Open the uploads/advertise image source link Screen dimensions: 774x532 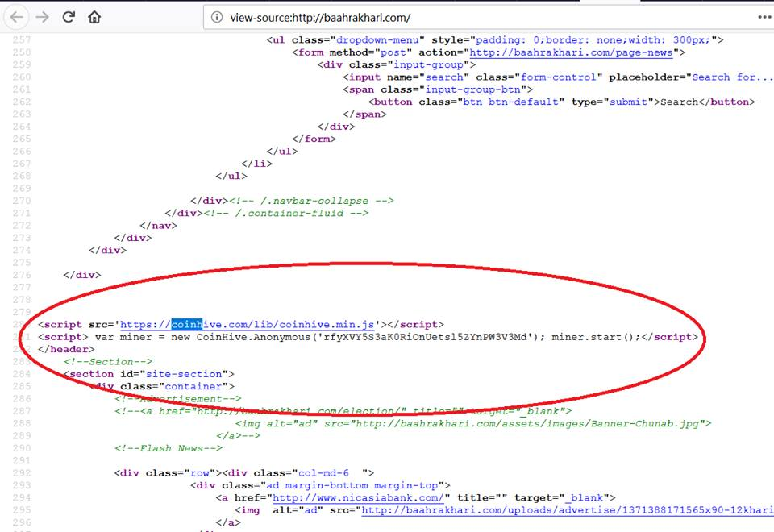[568, 509]
